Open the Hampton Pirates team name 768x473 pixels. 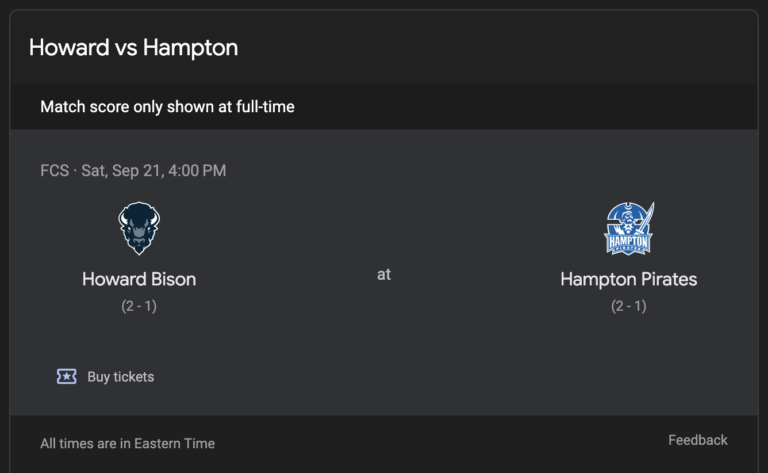(628, 279)
